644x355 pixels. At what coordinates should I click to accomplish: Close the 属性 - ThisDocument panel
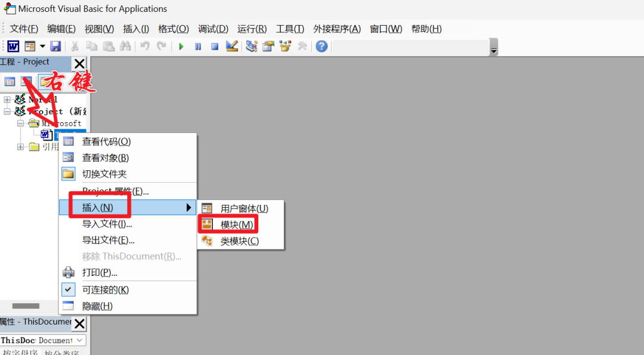coord(79,324)
